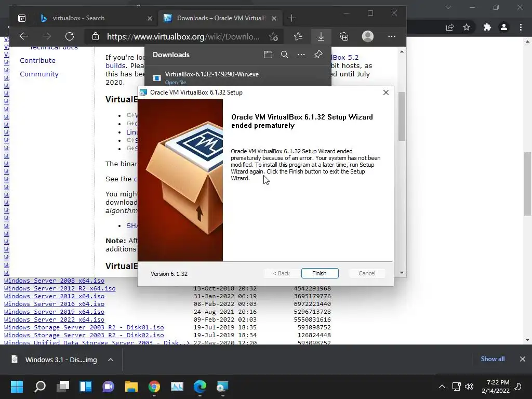
Task: Switch to Microsoft Edge on taskbar
Action: point(200,387)
